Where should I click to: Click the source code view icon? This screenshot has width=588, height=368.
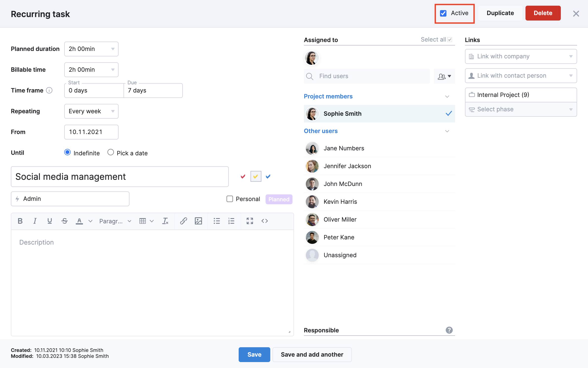(x=265, y=221)
